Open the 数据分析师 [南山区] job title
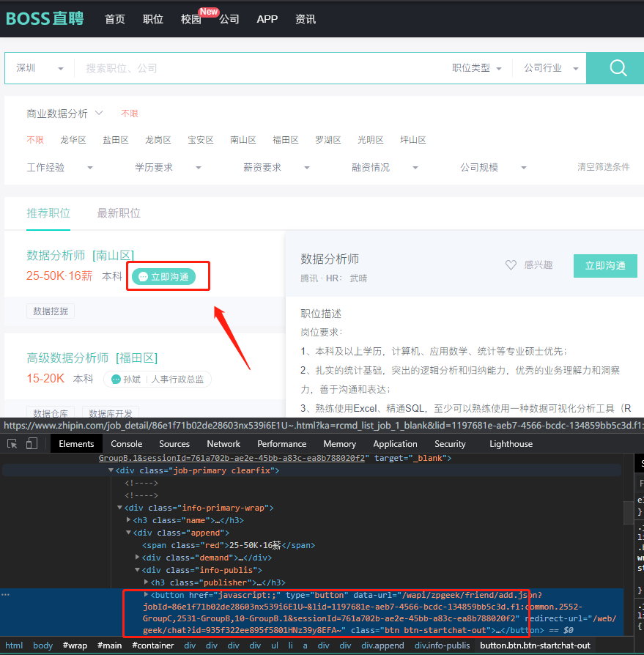This screenshot has height=655, width=644. (80, 255)
